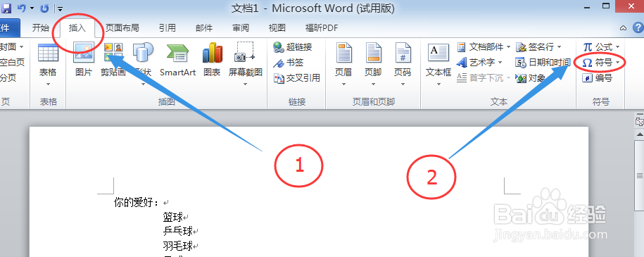644x257 pixels.
Task: Switch to the 开始 tab
Action: [40, 27]
